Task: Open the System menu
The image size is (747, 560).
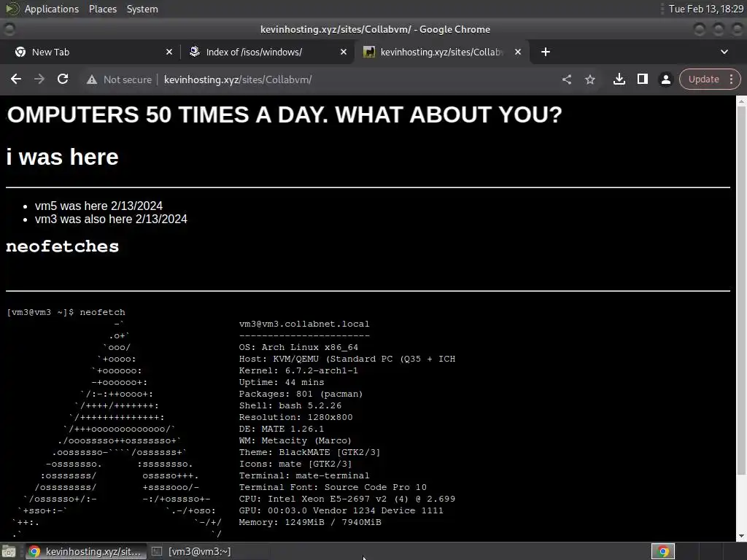Action: point(142,9)
